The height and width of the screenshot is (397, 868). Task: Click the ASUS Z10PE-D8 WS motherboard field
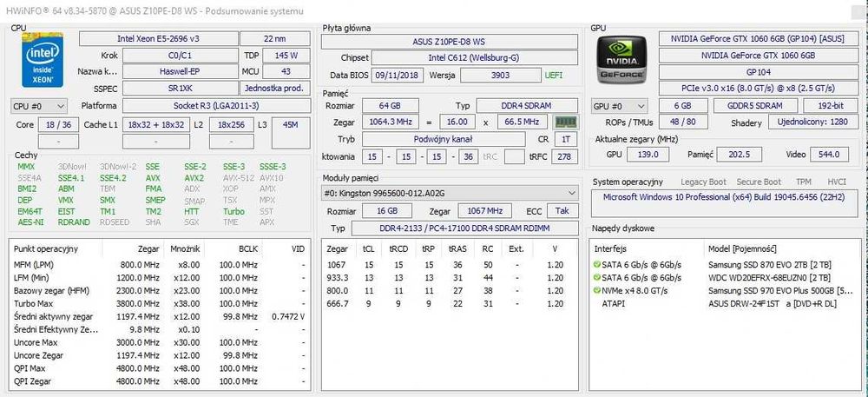pos(450,42)
